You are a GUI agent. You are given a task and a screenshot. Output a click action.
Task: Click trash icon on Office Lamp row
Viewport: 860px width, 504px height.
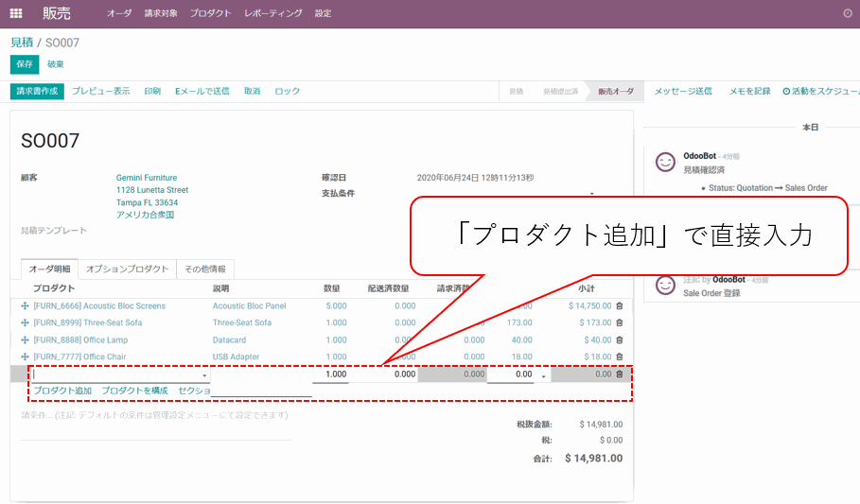click(x=620, y=340)
